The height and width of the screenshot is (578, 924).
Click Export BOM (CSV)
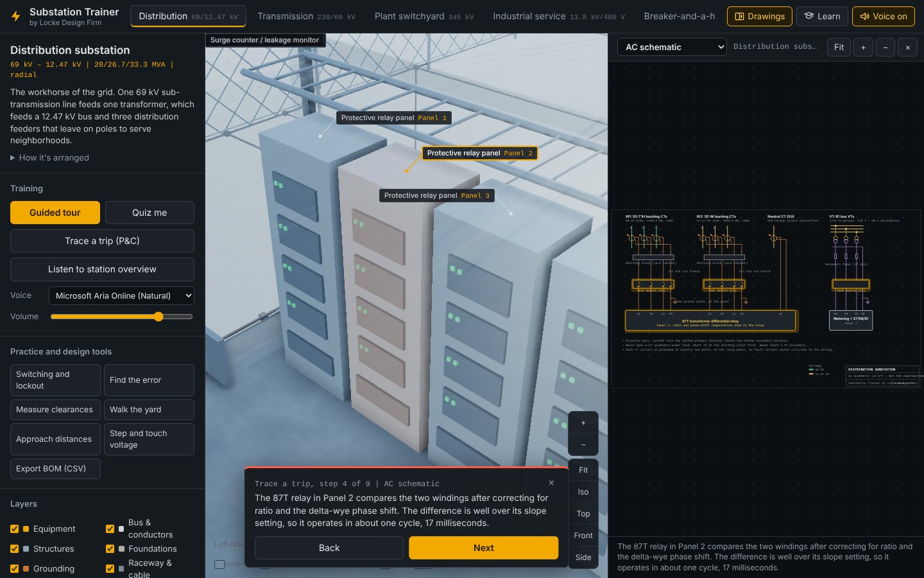[55, 469]
